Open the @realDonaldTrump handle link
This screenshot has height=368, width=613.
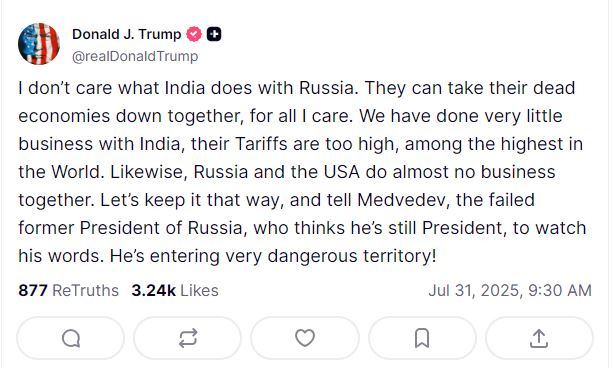point(135,56)
